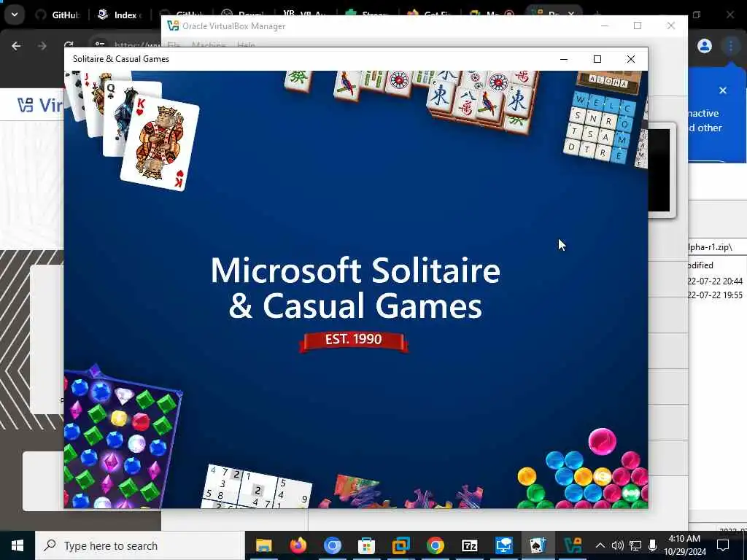This screenshot has width=747, height=560.
Task: Launch Firefox from the taskbar
Action: pos(298,545)
